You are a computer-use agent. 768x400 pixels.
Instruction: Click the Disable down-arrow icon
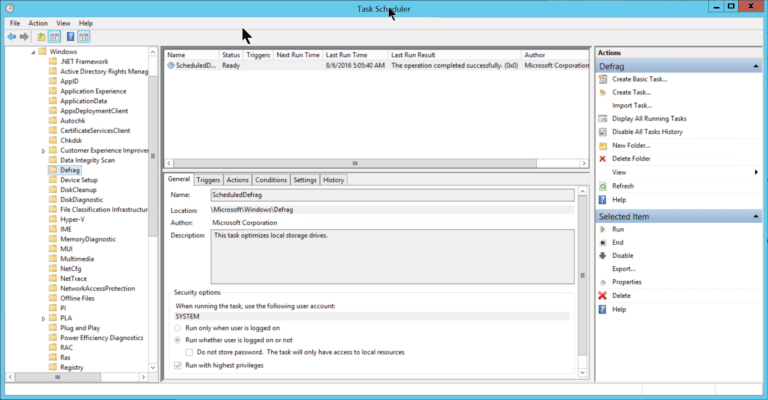click(603, 256)
